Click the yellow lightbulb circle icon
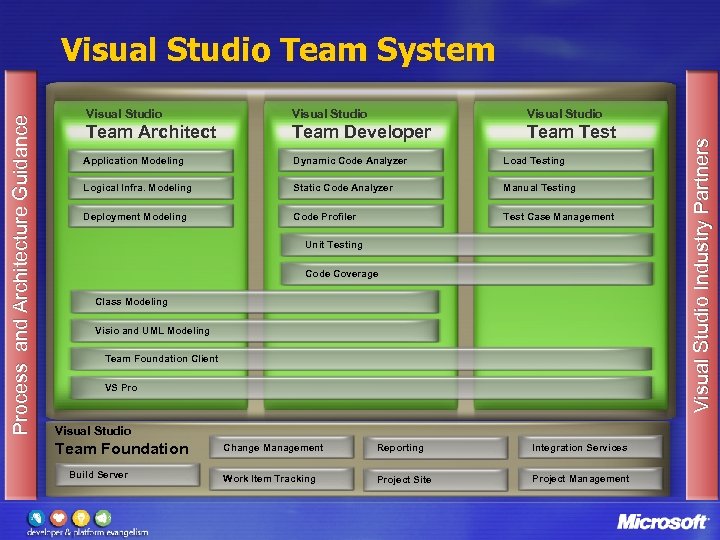Screen dimensions: 720x540 coord(81,518)
